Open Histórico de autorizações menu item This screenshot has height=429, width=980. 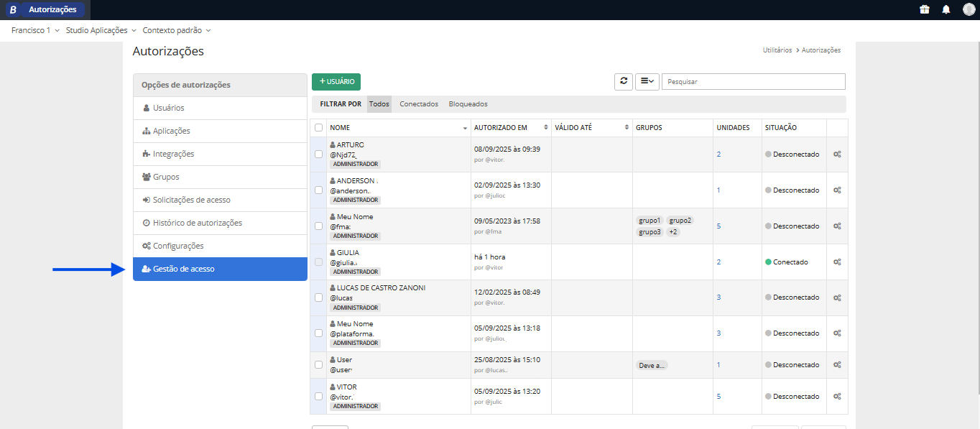(x=197, y=223)
